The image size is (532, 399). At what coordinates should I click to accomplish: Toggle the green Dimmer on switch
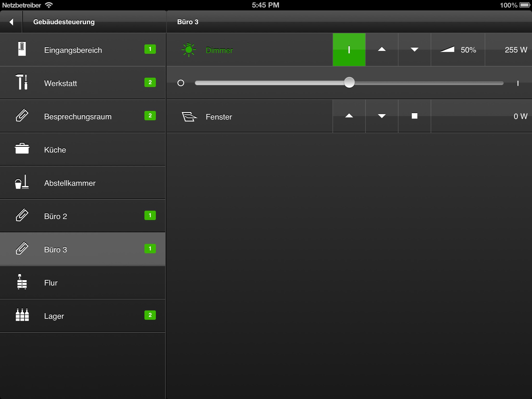(x=349, y=50)
